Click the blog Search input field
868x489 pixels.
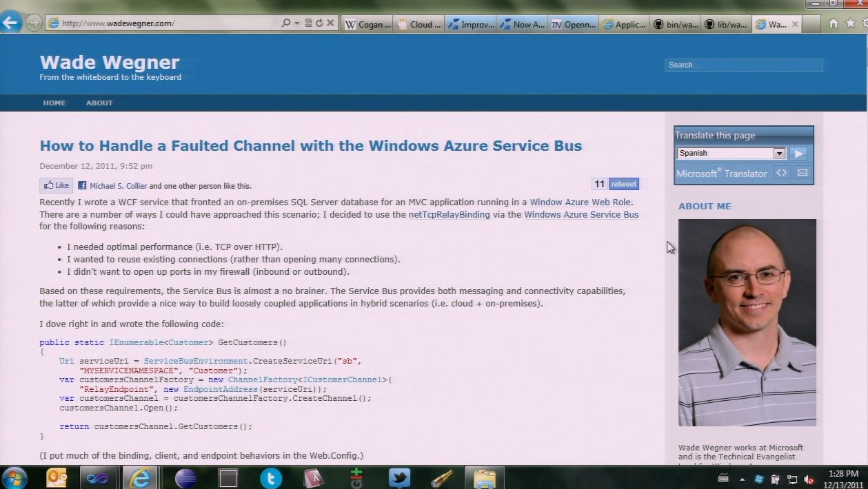coord(743,65)
